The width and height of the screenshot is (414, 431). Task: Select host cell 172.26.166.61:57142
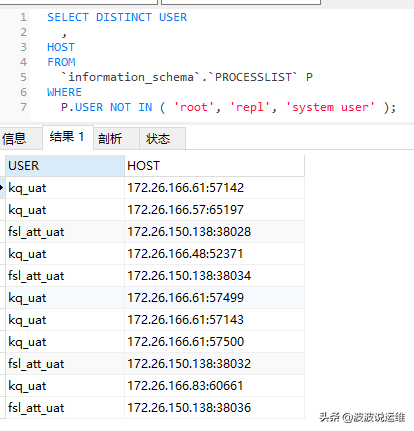(x=214, y=188)
